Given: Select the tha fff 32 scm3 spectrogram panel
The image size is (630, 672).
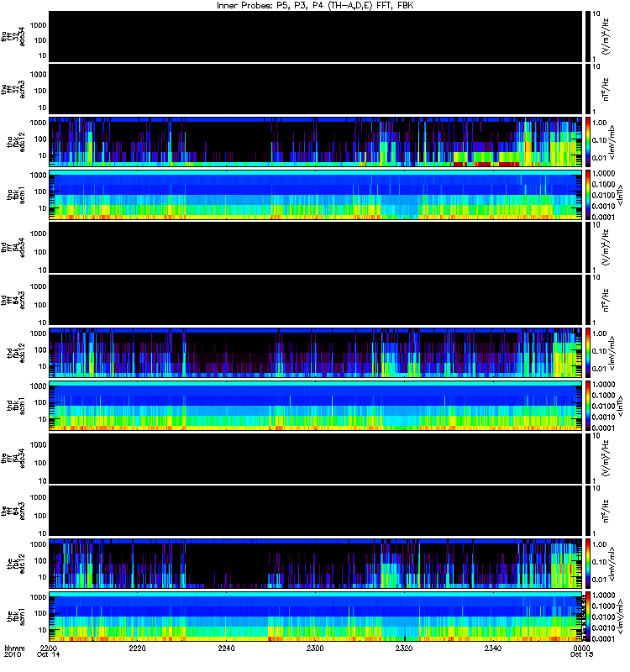Looking at the screenshot, I should click(316, 89).
